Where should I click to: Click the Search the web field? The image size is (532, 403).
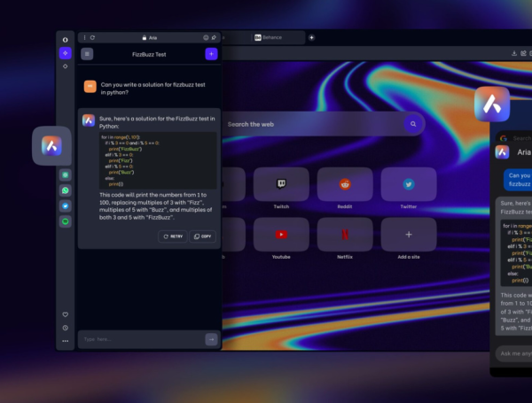point(310,125)
